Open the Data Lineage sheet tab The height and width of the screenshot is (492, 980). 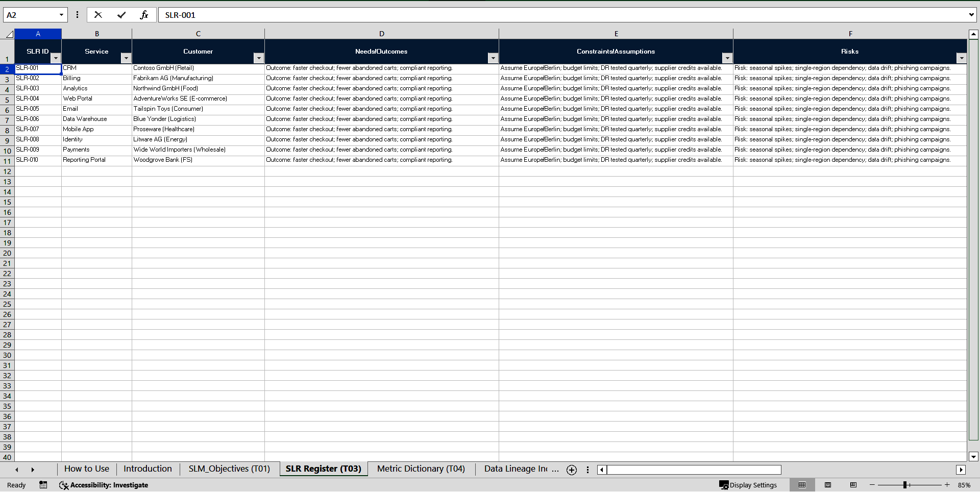point(516,469)
